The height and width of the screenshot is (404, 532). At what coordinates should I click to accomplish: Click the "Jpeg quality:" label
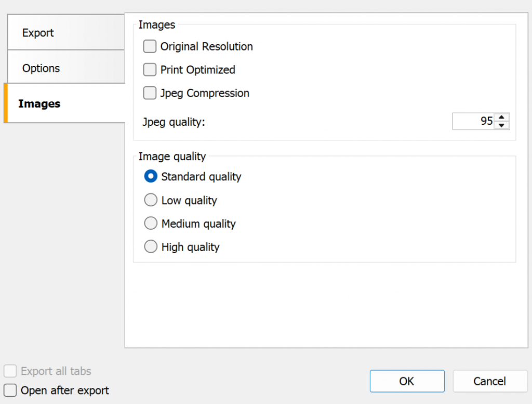click(174, 123)
